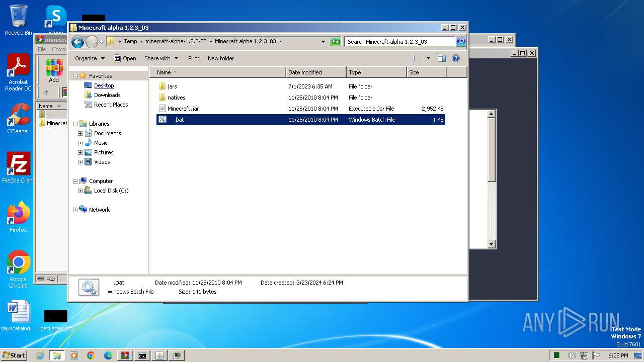Open Firefox desktop icon
The image size is (644, 362).
pos(18,217)
